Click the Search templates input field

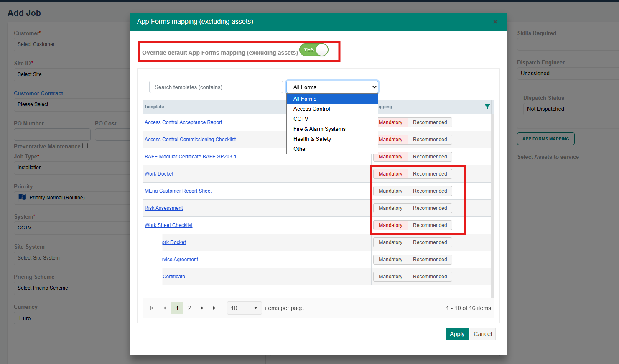[216, 87]
